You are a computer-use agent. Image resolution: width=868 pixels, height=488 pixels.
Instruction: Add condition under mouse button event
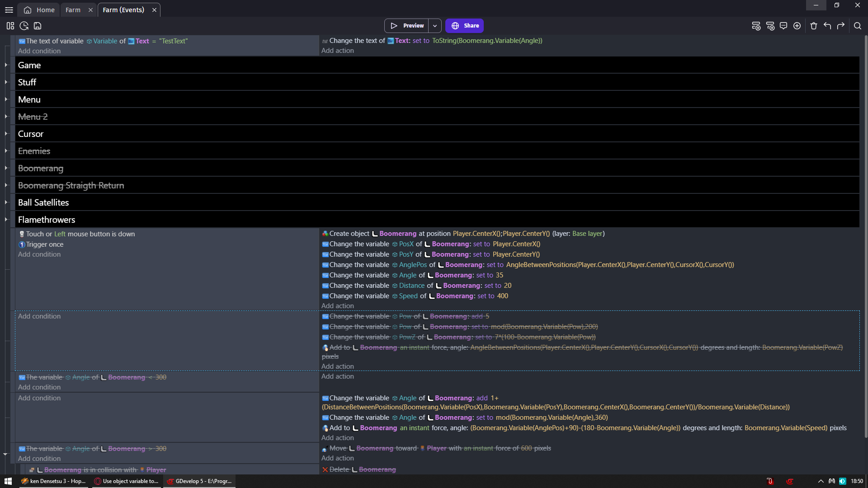point(39,254)
